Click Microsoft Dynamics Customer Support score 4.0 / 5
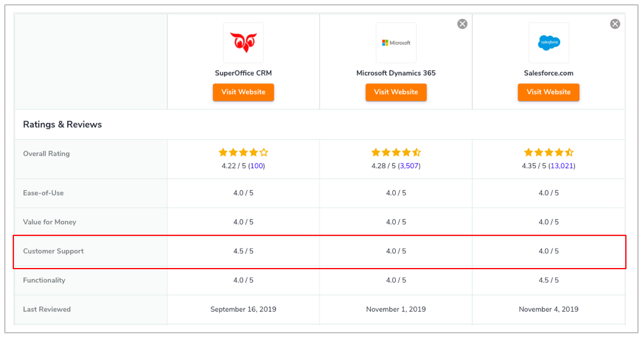The width and height of the screenshot is (644, 340). coord(396,251)
